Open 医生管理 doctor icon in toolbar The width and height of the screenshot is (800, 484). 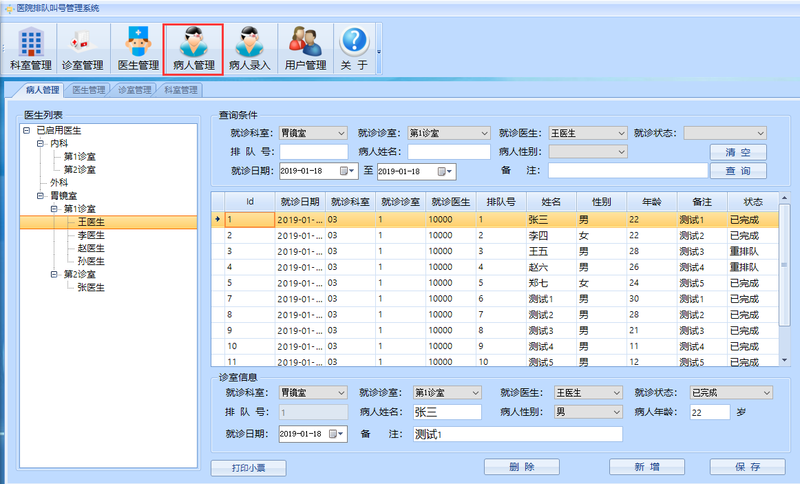pos(138,49)
